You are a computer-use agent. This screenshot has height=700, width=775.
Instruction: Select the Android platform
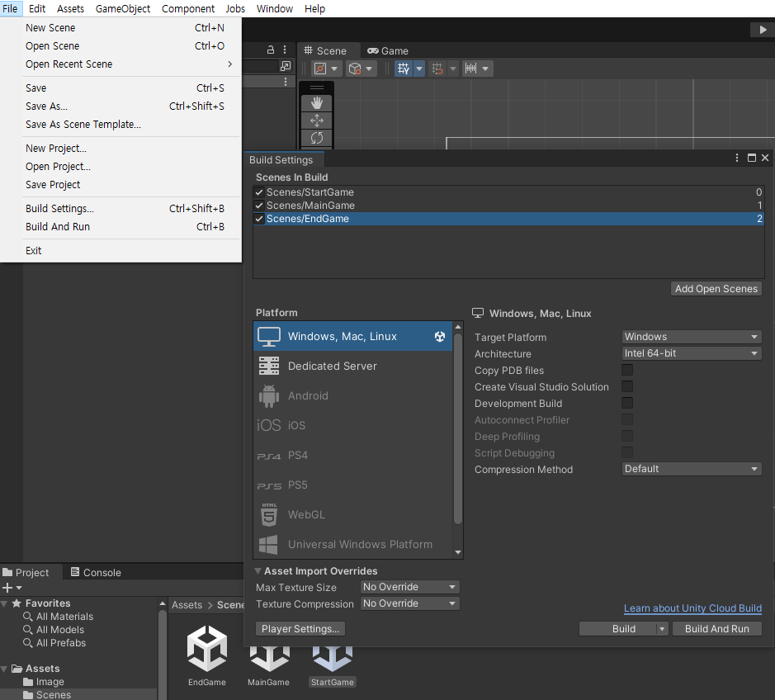(x=353, y=396)
